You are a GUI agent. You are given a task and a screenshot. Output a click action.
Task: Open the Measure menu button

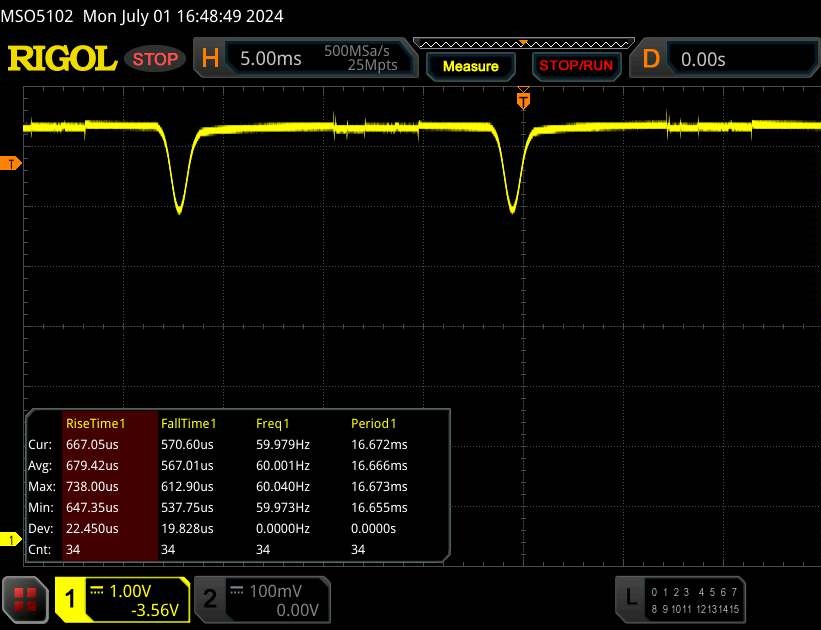tap(470, 66)
